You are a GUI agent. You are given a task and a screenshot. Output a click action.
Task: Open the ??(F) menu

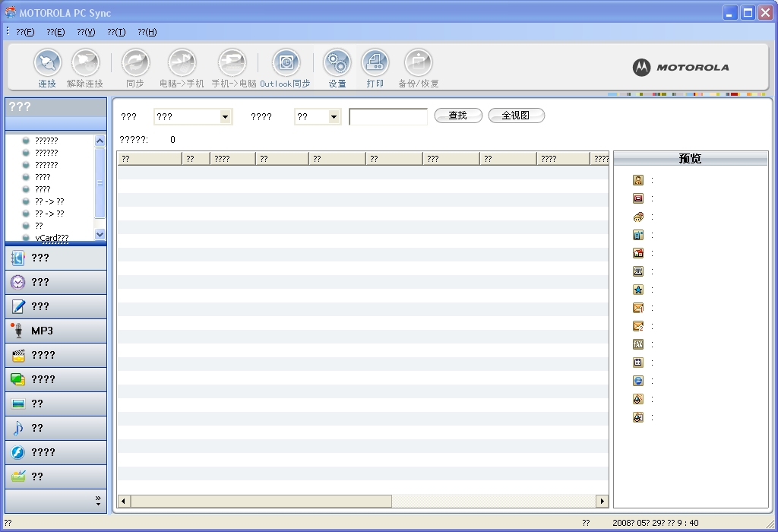[x=25, y=32]
